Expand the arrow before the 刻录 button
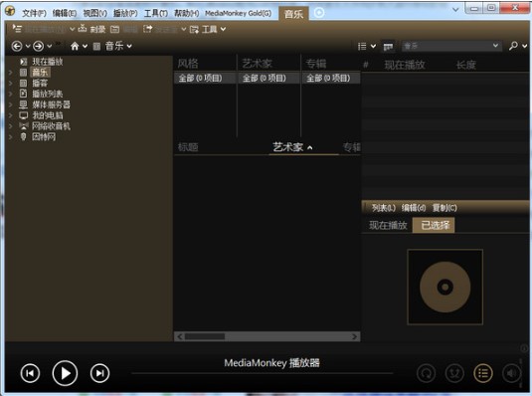This screenshot has width=532, height=396. point(72,29)
